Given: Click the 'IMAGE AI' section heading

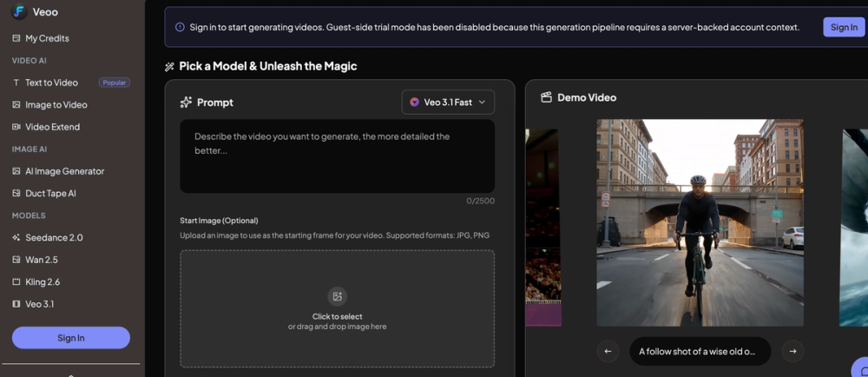Looking at the screenshot, I should [x=30, y=149].
